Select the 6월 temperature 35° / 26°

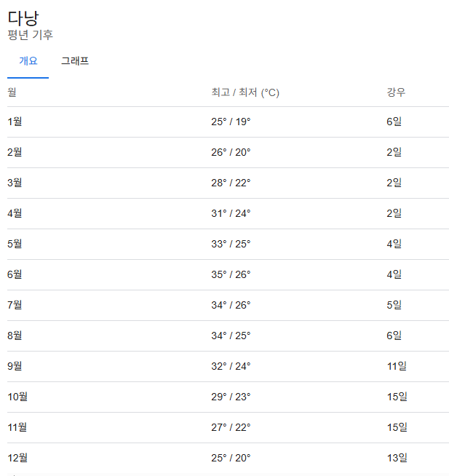coord(231,274)
